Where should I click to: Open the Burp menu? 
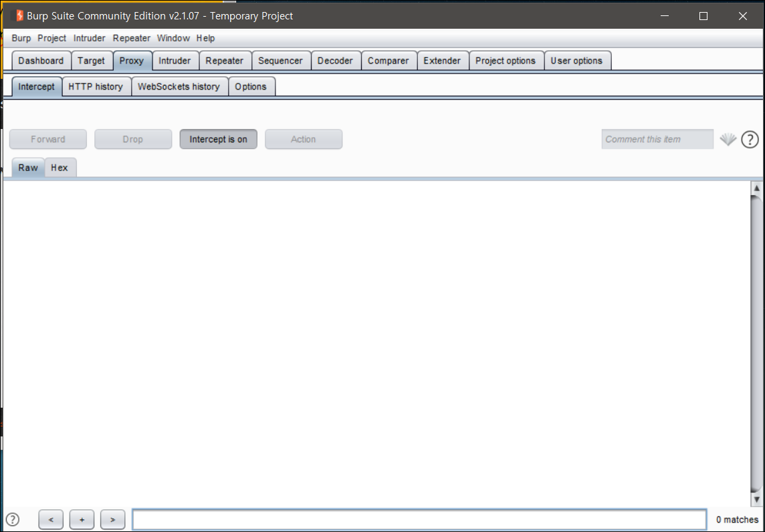coord(21,38)
